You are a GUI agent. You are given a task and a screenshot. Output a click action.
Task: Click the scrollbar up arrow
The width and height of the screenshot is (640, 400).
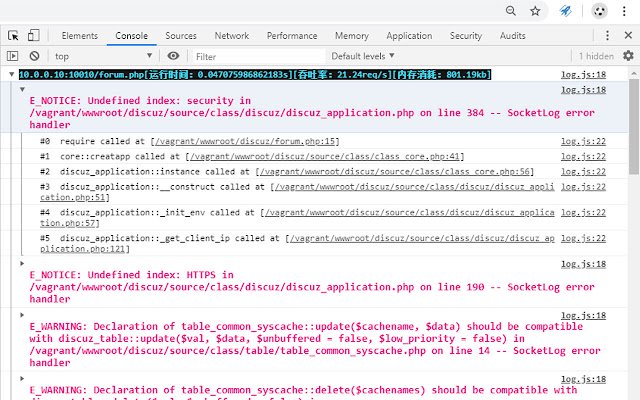[634, 73]
